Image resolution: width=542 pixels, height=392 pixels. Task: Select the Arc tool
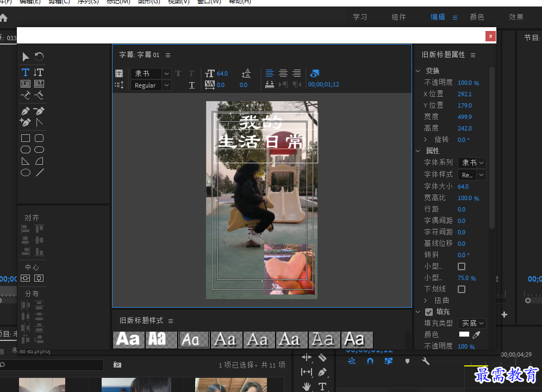pyautogui.click(x=39, y=161)
